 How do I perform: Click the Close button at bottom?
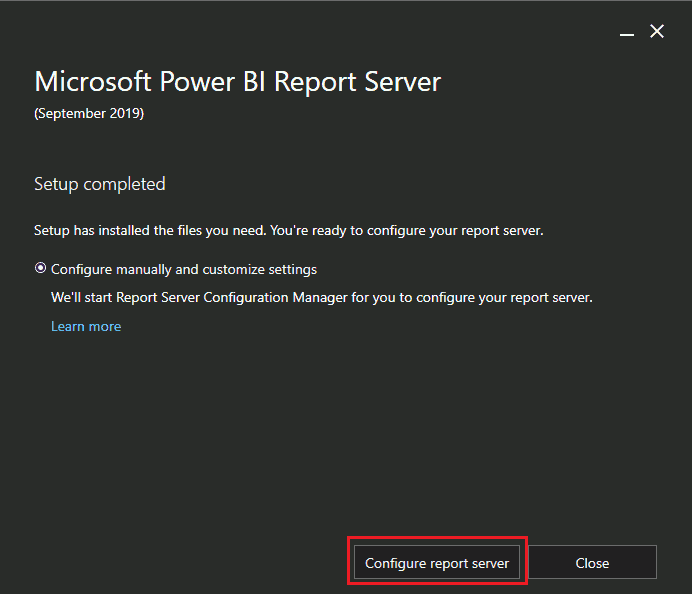click(592, 562)
